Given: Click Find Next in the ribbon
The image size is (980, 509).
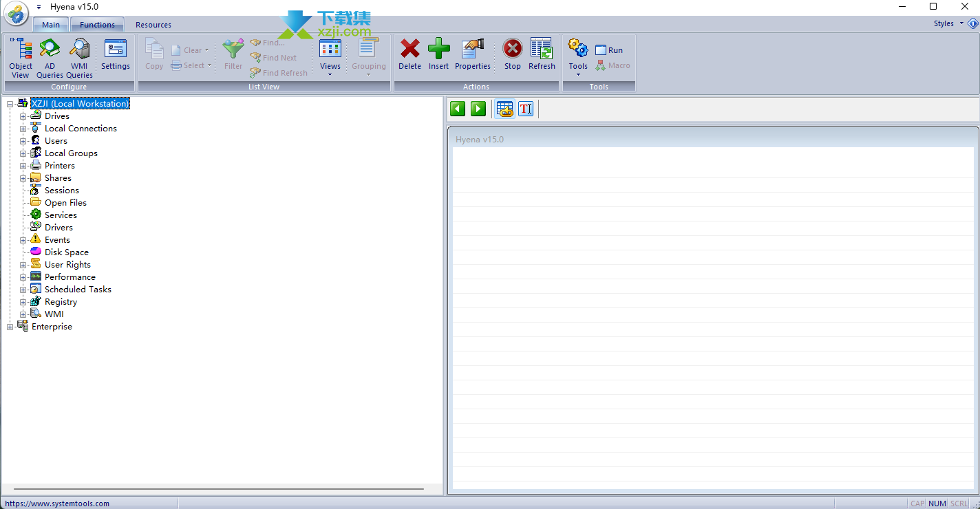Looking at the screenshot, I should coord(273,58).
